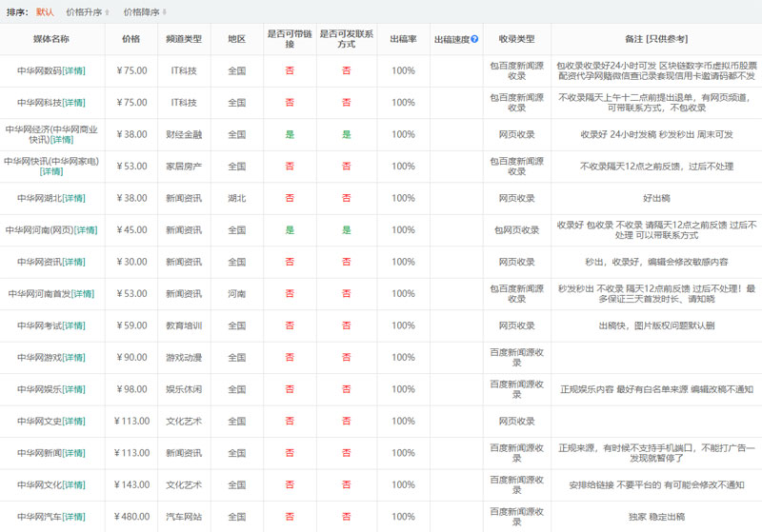Open 详情 for 中华网汽车
Screen dimensions: 762x532
tap(73, 517)
